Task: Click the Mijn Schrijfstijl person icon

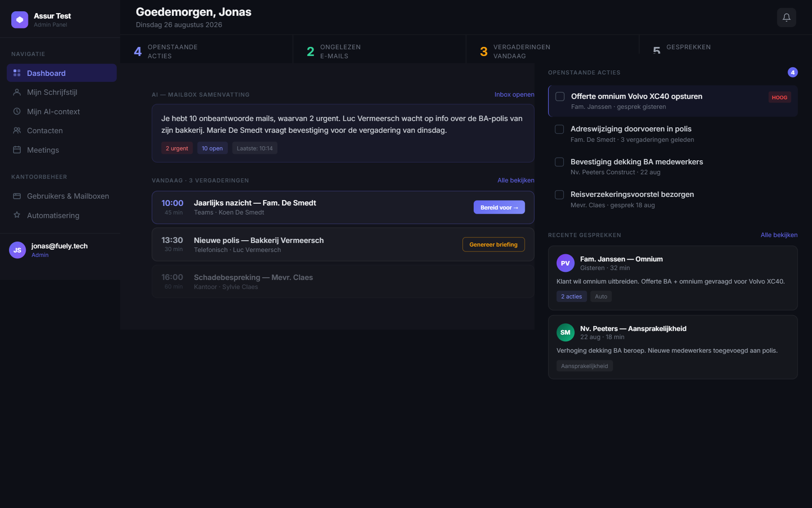Action: click(x=17, y=92)
